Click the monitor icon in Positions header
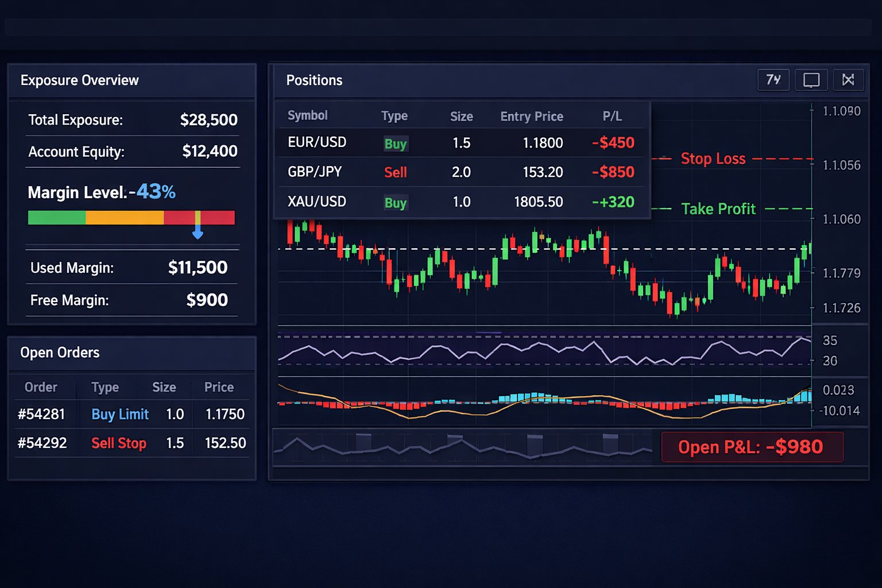 click(811, 80)
